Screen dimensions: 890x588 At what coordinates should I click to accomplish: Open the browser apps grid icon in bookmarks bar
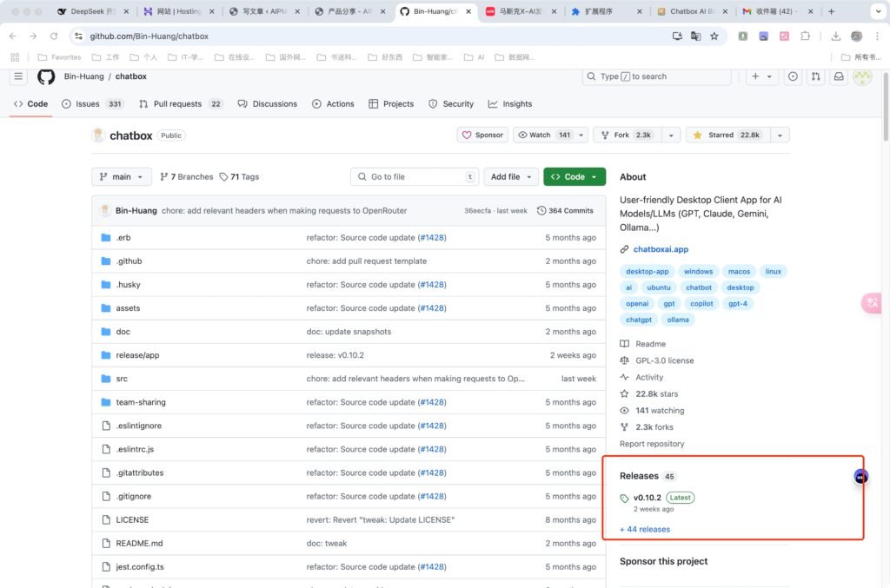(15, 57)
